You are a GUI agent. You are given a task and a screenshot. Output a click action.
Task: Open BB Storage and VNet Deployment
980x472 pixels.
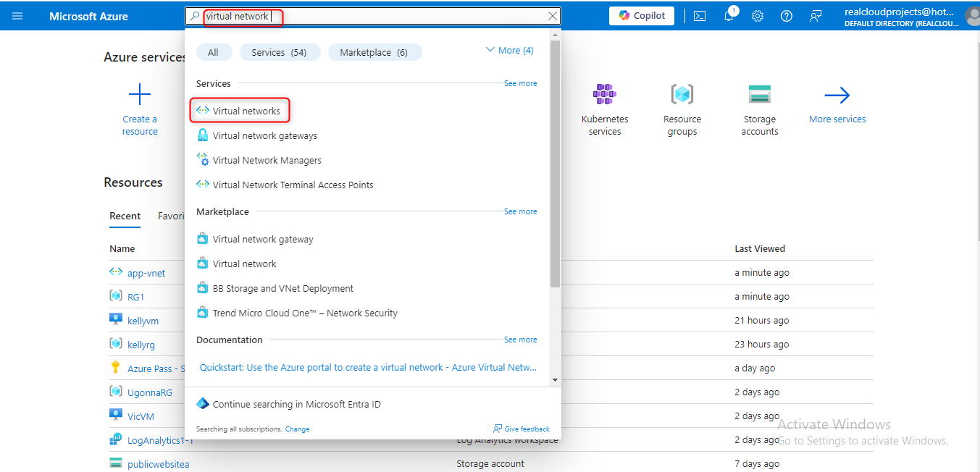pos(283,288)
